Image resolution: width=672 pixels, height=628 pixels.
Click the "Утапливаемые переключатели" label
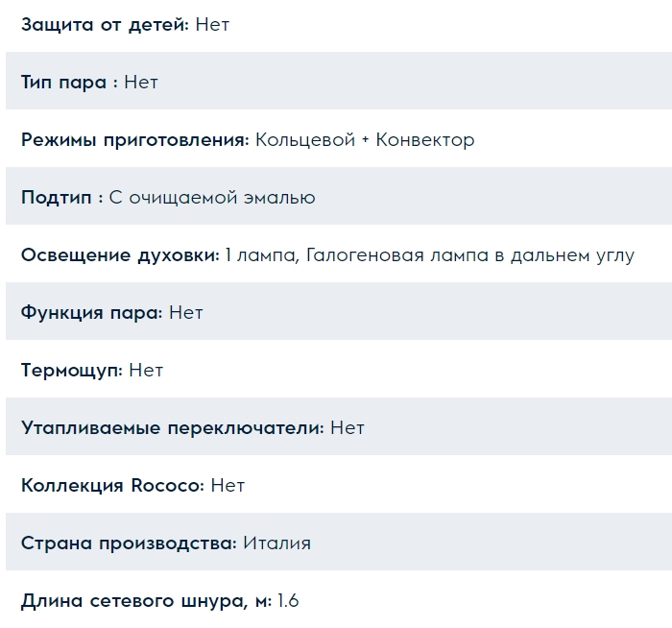[172, 428]
